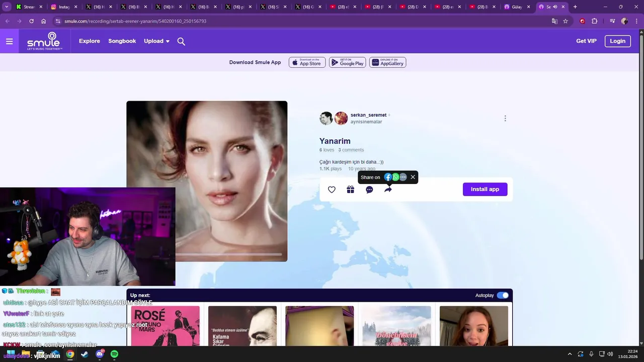Bookmark this page with the star icon
The width and height of the screenshot is (644, 362).
coord(566,21)
